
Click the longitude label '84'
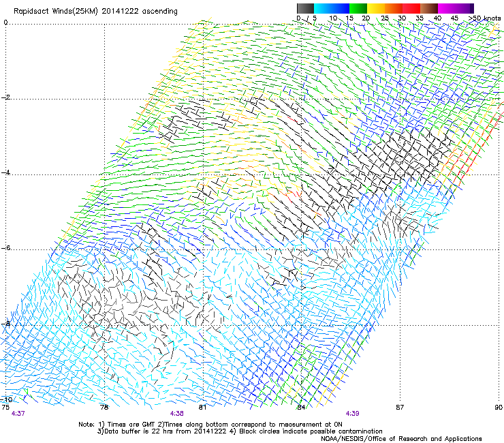(301, 407)
